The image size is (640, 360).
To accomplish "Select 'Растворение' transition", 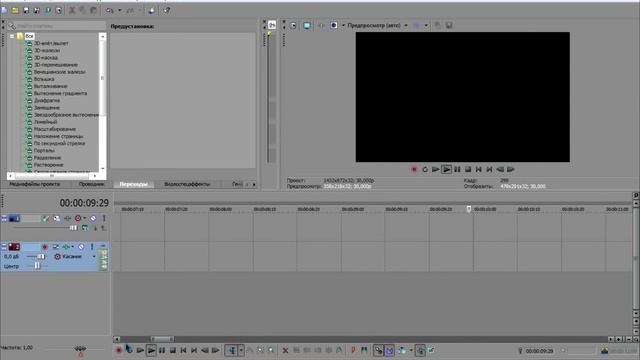I will click(x=49, y=165).
